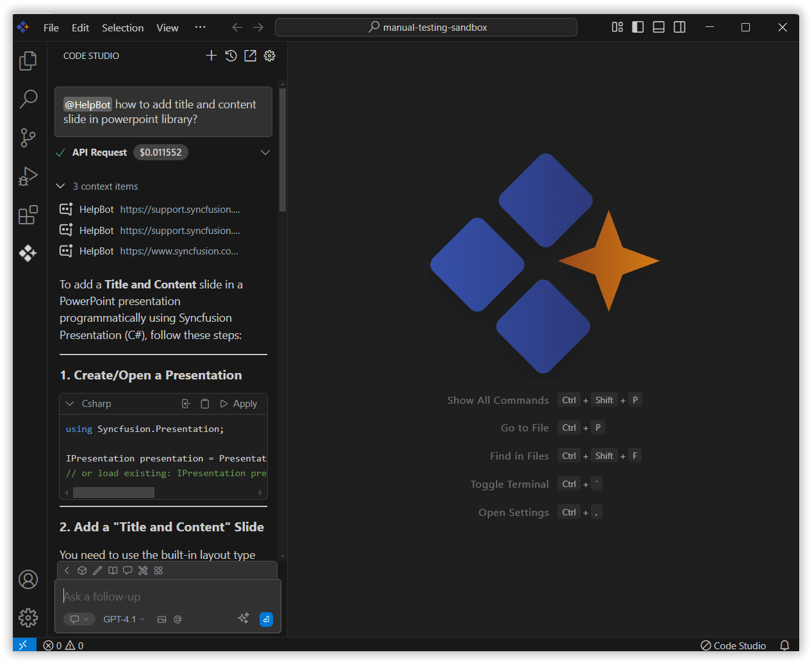Open second HelpBot support.syncfusion link
Screen dimensions: 812x664
point(180,231)
